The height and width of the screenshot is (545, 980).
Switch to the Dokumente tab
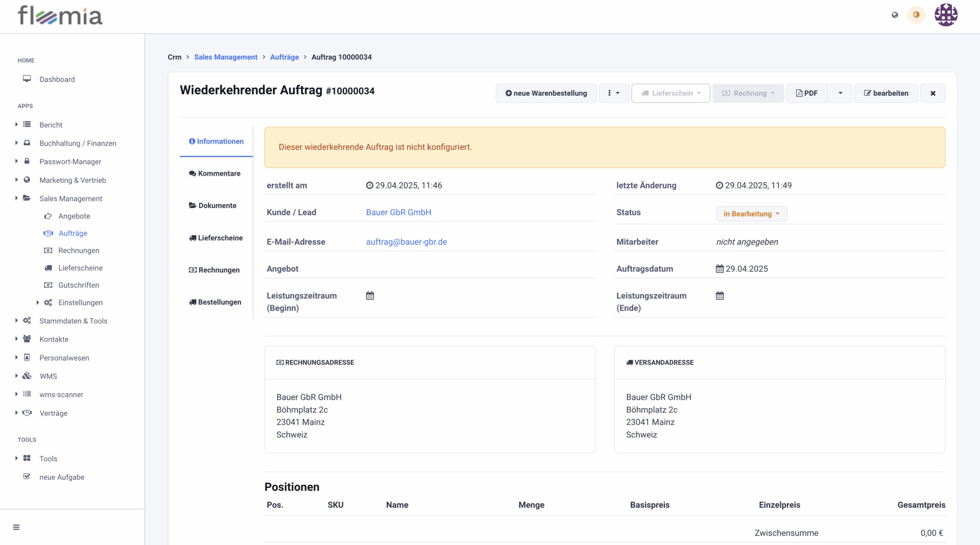click(x=213, y=206)
